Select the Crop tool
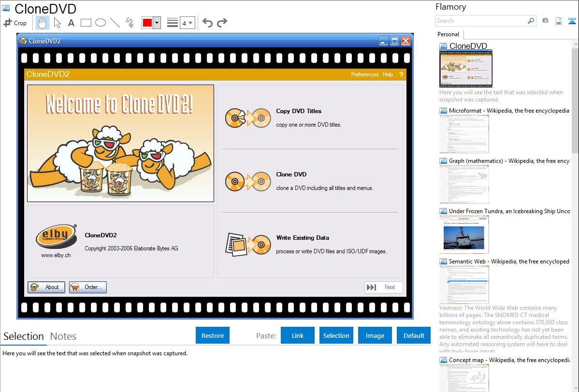 point(15,23)
